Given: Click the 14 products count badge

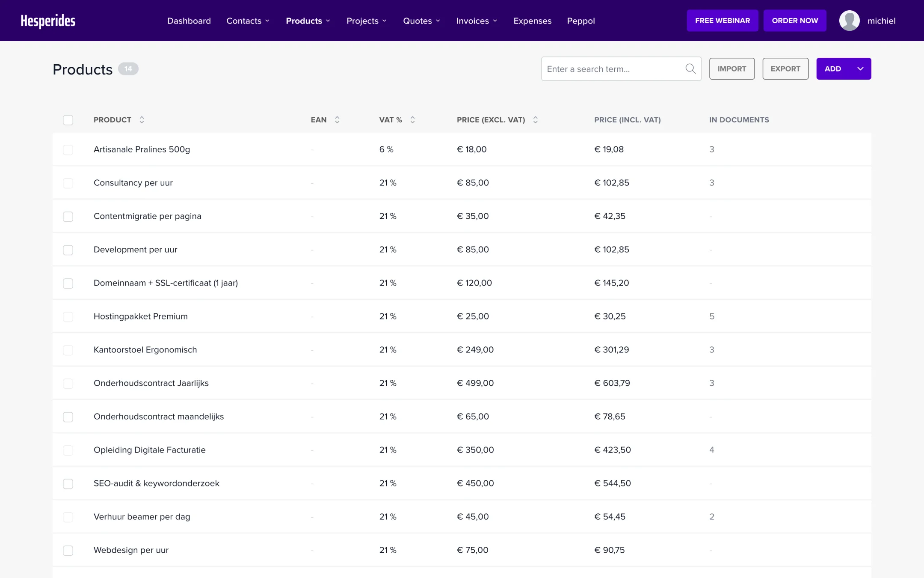Looking at the screenshot, I should tap(128, 69).
